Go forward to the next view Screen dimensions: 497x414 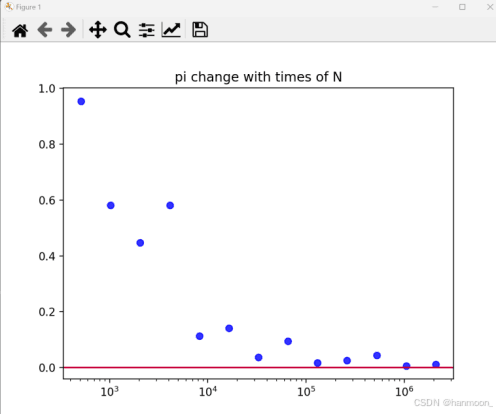[x=68, y=30]
